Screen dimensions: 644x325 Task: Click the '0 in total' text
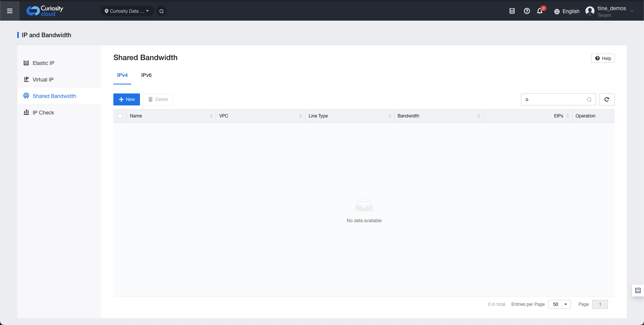(497, 304)
